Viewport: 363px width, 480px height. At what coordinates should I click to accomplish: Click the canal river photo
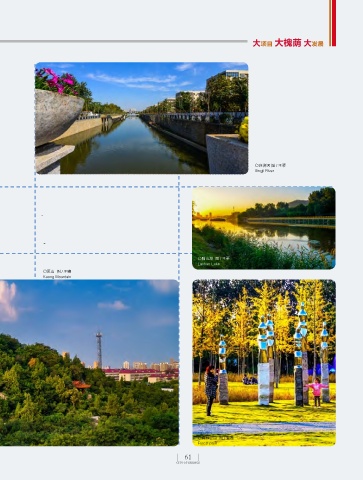142,118
